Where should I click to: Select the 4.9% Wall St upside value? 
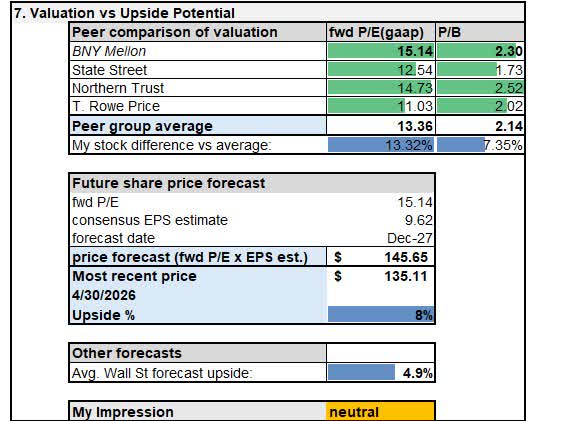418,373
